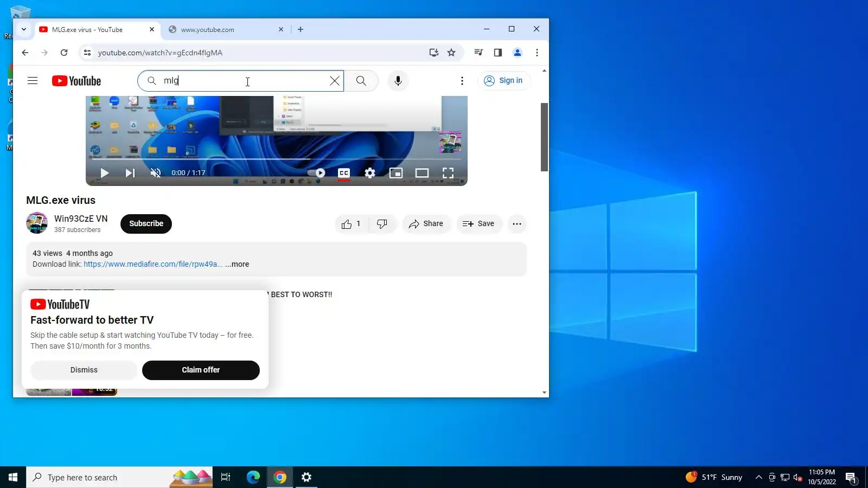Image resolution: width=868 pixels, height=488 pixels.
Task: Open Chrome three-dot menu
Action: [x=537, y=53]
